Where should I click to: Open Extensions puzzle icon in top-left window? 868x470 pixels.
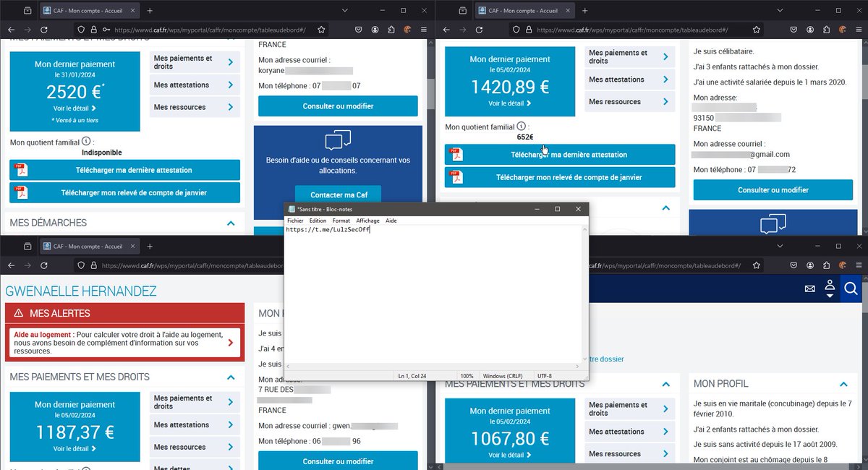(x=391, y=30)
